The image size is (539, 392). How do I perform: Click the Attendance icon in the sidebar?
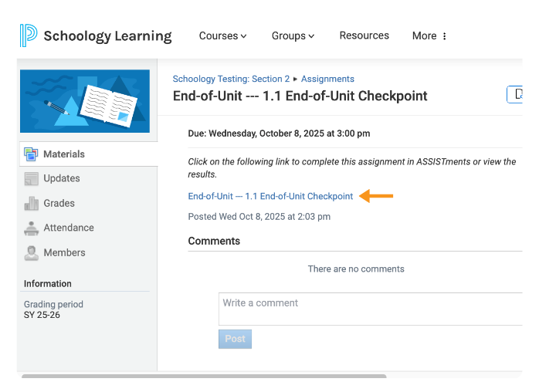click(x=32, y=228)
